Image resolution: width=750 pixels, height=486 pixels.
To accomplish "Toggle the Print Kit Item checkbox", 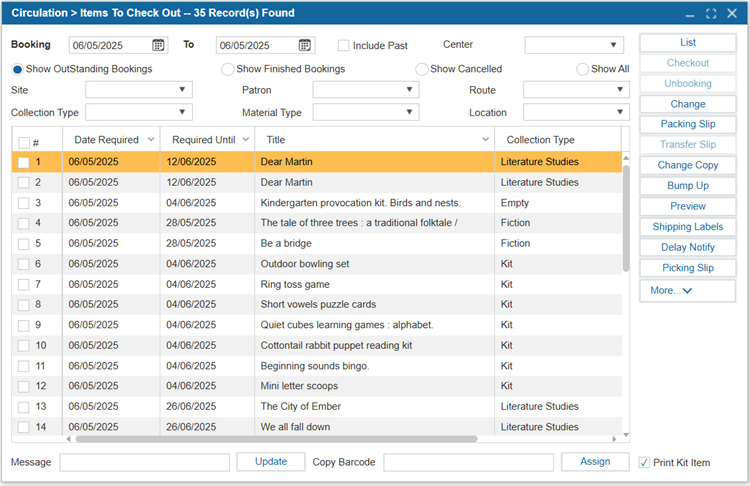I will pyautogui.click(x=644, y=462).
